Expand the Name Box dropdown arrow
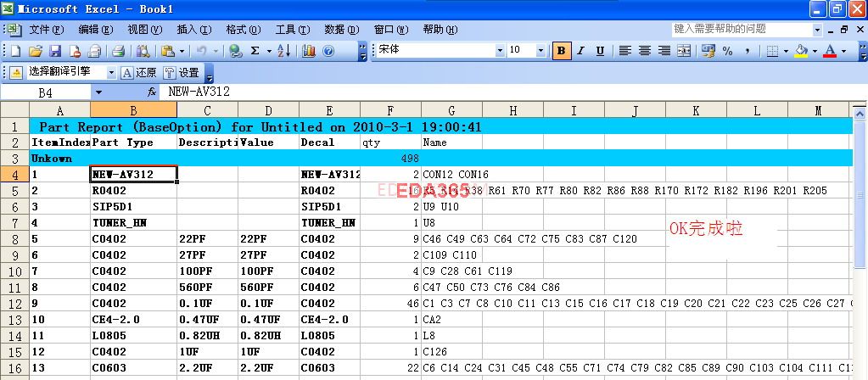Viewport: 868px width, 380px height. (x=99, y=92)
